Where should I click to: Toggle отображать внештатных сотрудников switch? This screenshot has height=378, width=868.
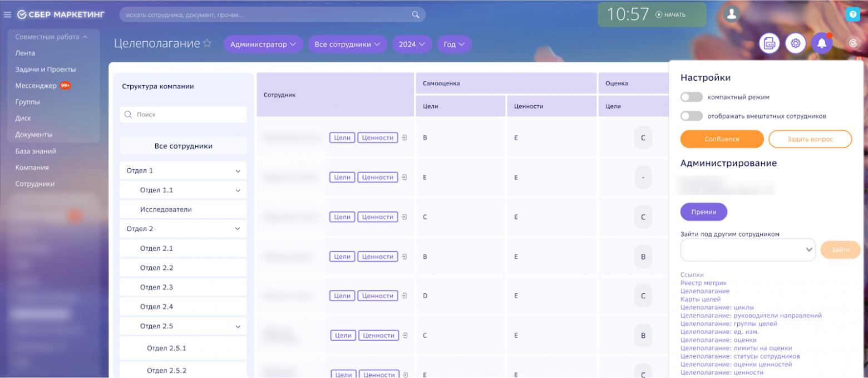click(692, 116)
